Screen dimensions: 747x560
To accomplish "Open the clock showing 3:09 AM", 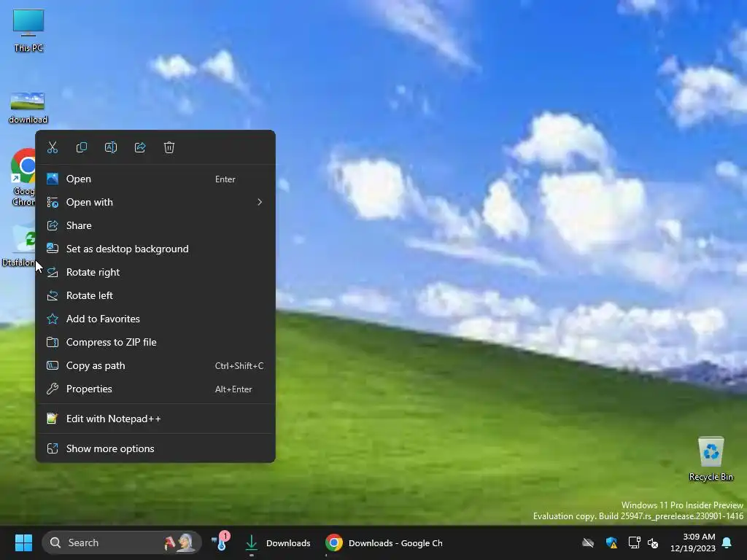I will click(693, 542).
